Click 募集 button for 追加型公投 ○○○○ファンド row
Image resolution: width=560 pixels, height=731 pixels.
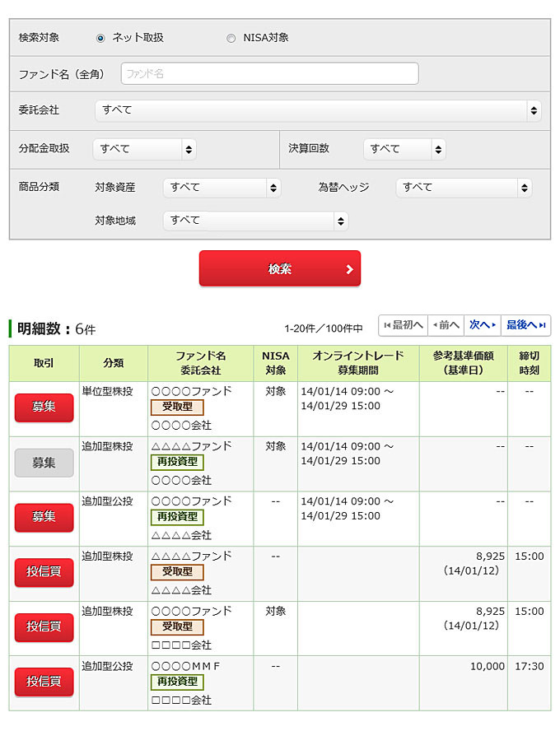44,518
